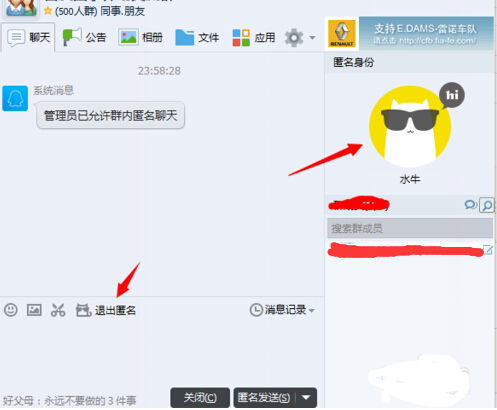
Task: Switch to the 公告 announcements tab
Action: point(85,37)
